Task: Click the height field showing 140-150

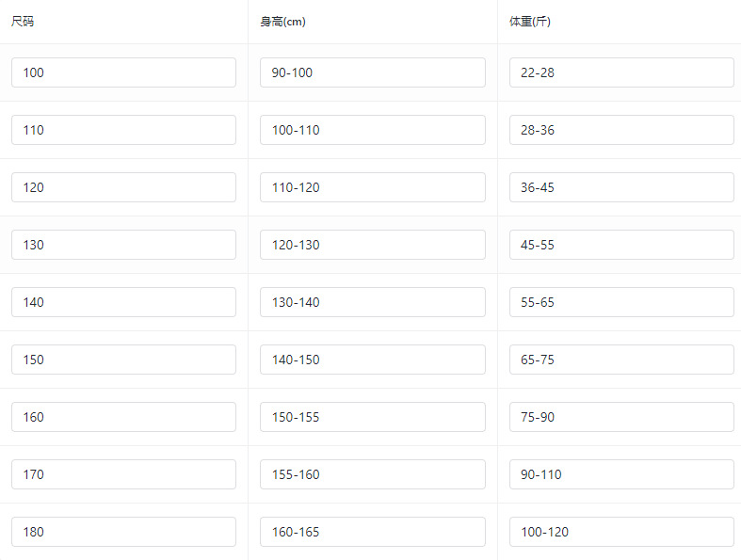Action: 373,360
